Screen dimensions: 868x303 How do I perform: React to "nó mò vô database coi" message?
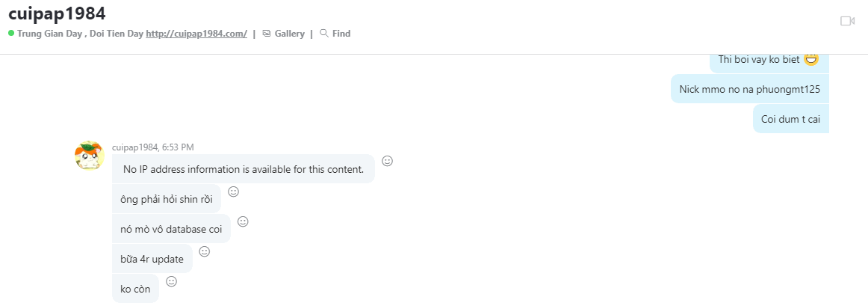point(243,221)
